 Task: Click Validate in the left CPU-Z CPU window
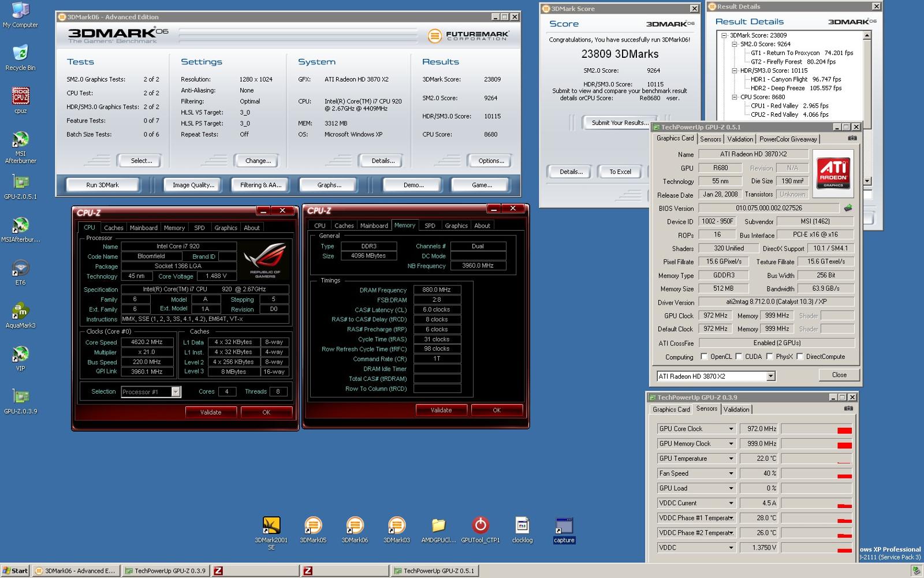[211, 412]
